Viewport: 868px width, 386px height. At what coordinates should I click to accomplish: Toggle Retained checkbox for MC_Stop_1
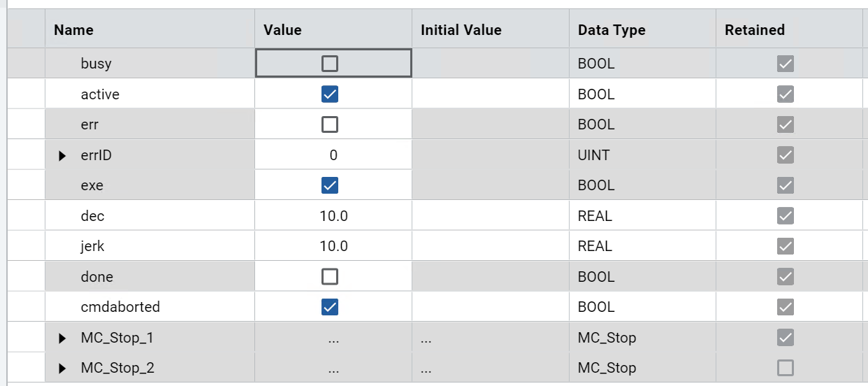coord(786,338)
